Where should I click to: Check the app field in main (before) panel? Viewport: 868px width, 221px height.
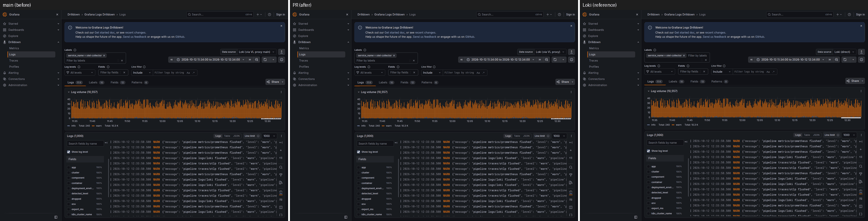coord(69,167)
